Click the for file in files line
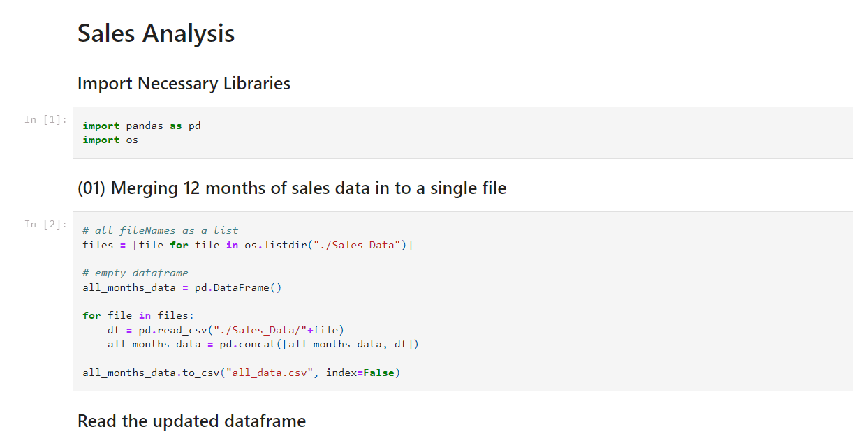Image resolution: width=868 pixels, height=436 pixels. pos(138,315)
